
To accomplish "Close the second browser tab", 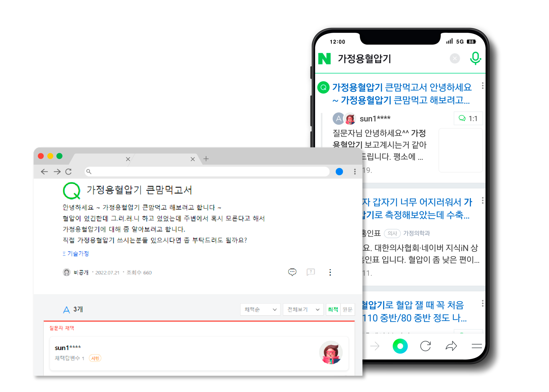I will click(193, 159).
